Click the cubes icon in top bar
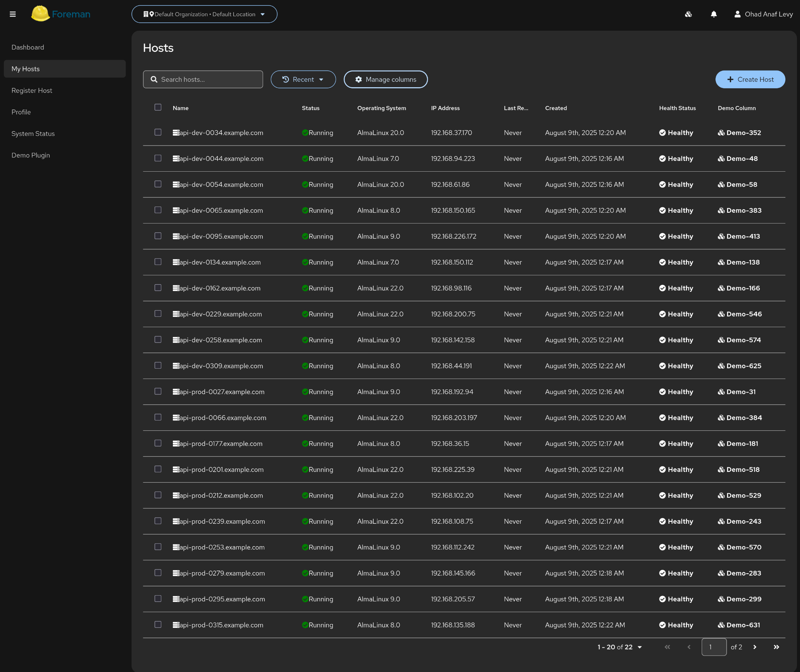800x672 pixels. point(688,14)
